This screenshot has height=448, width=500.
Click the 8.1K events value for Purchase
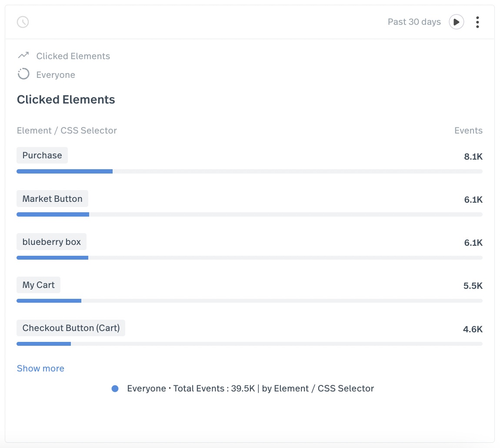(473, 157)
